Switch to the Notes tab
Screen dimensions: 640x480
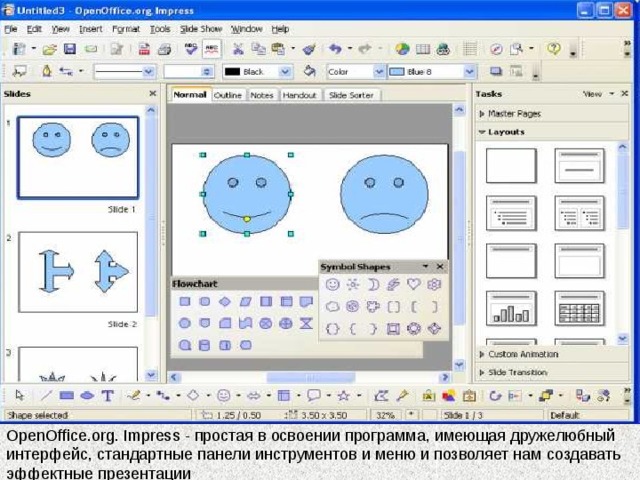[262, 95]
